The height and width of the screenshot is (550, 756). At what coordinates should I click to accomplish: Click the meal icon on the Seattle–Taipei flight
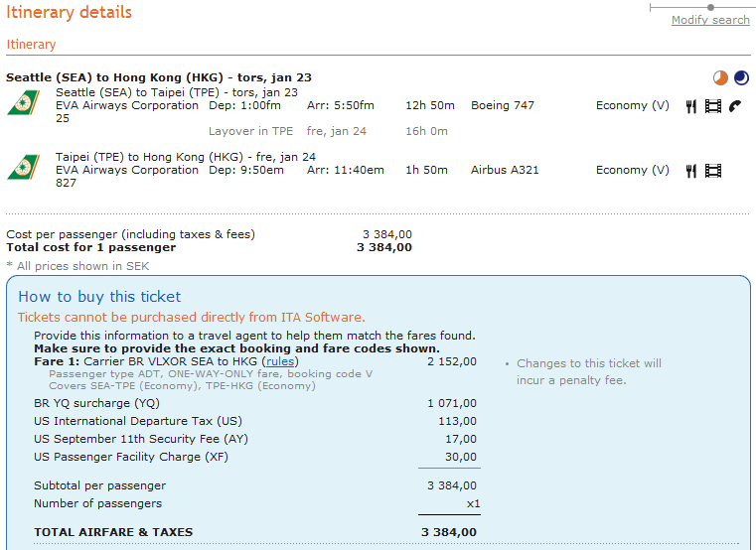[x=690, y=106]
